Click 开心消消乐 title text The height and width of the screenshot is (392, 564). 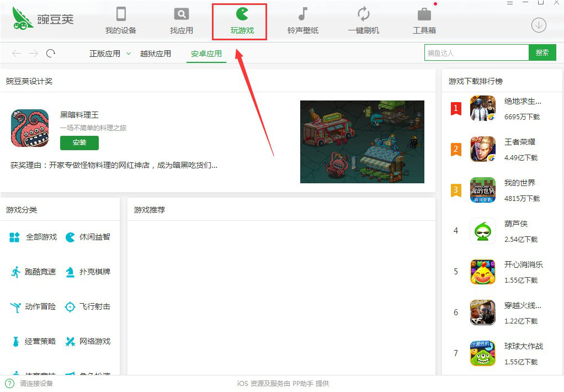point(524,264)
